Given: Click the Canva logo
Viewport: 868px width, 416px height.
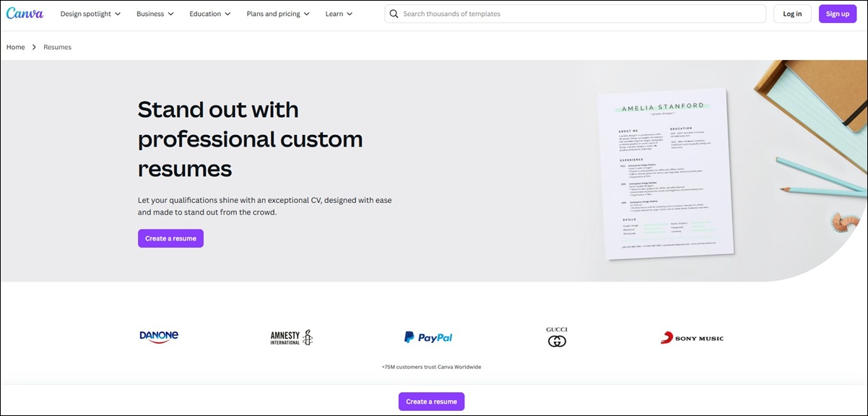Looking at the screenshot, I should click(25, 14).
